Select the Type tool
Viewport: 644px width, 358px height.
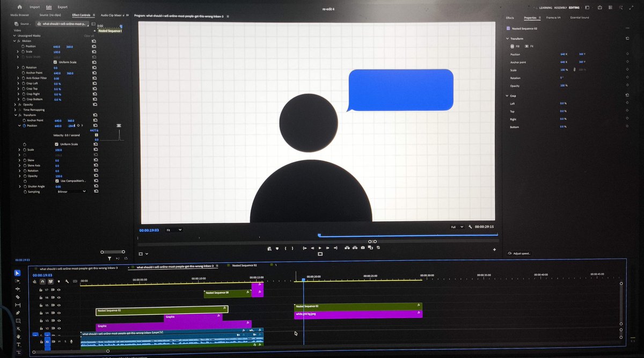point(18,345)
